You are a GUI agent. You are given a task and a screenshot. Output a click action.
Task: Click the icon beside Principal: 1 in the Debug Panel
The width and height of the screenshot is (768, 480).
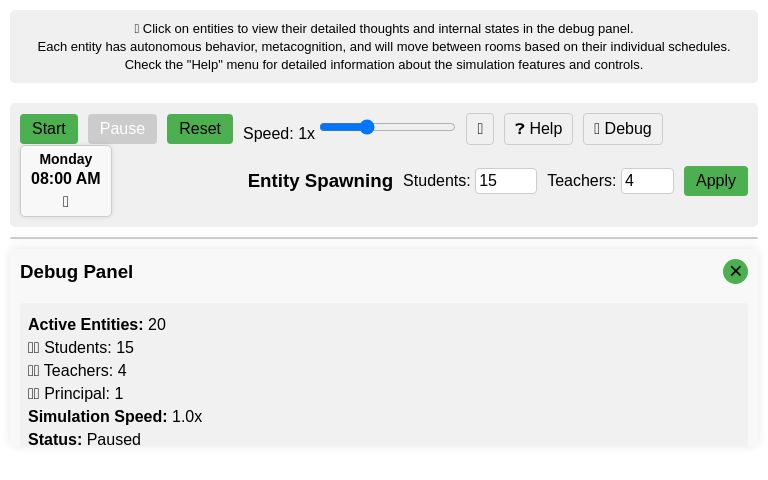pos(34,394)
